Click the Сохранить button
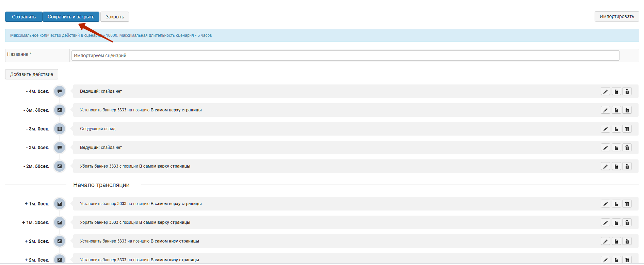The width and height of the screenshot is (644, 265). coord(24,17)
